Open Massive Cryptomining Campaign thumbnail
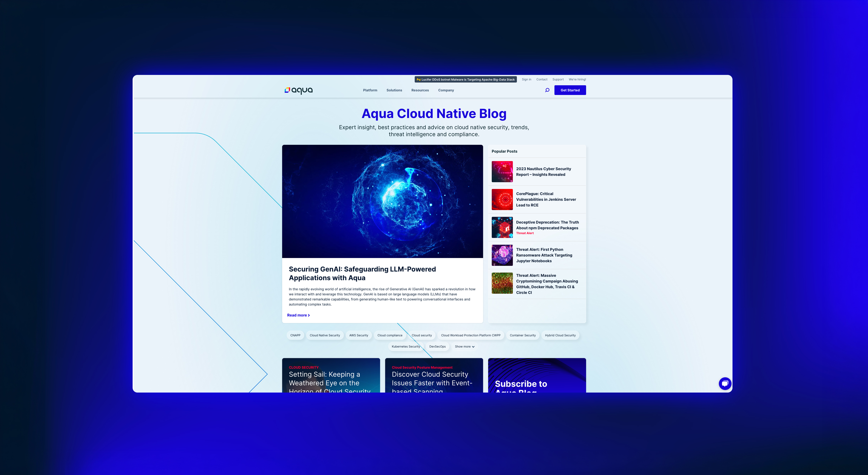 pos(502,283)
